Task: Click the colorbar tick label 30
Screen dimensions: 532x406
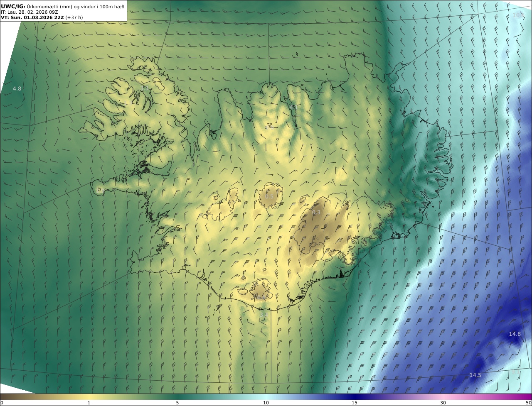Action: [x=443, y=403]
